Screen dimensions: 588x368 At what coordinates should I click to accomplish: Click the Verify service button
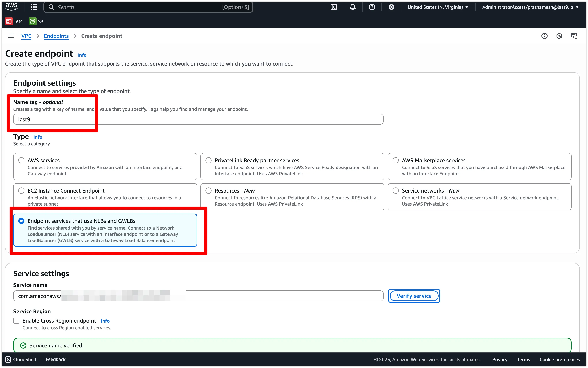coord(414,296)
